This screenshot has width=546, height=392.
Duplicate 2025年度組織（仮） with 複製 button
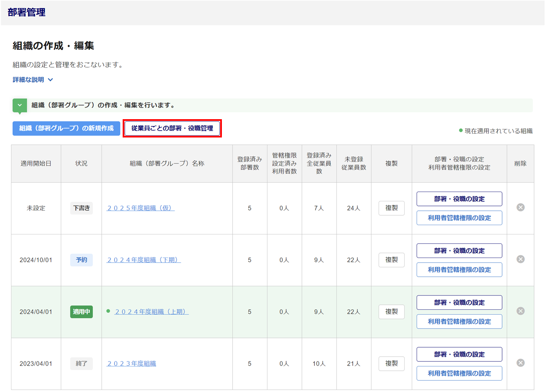(391, 208)
